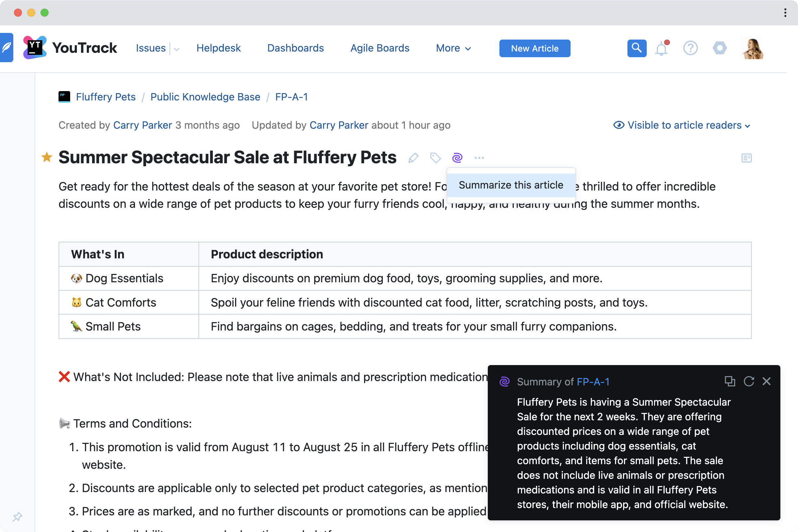This screenshot has height=532, width=798.
Task: Copy the AI summary using the copy icon
Action: click(730, 381)
